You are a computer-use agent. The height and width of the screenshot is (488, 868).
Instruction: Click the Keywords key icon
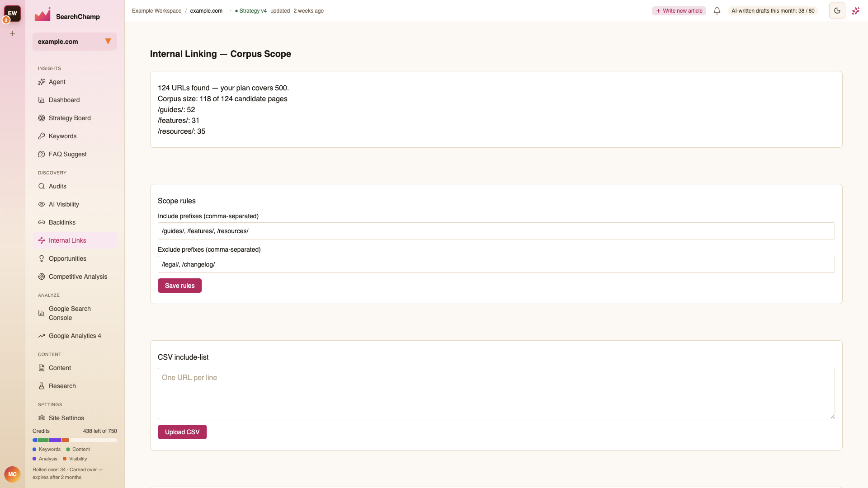[42, 136]
